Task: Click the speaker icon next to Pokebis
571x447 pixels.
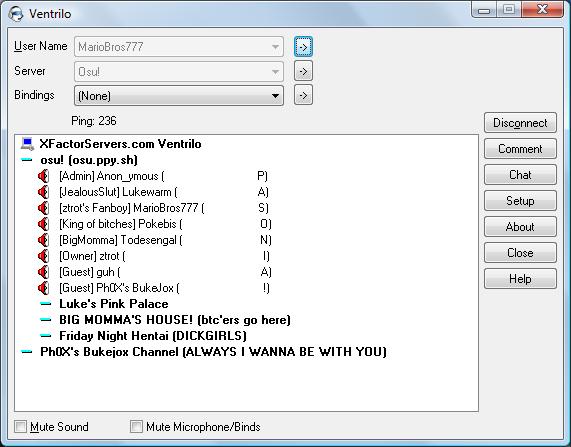Action: click(43, 224)
